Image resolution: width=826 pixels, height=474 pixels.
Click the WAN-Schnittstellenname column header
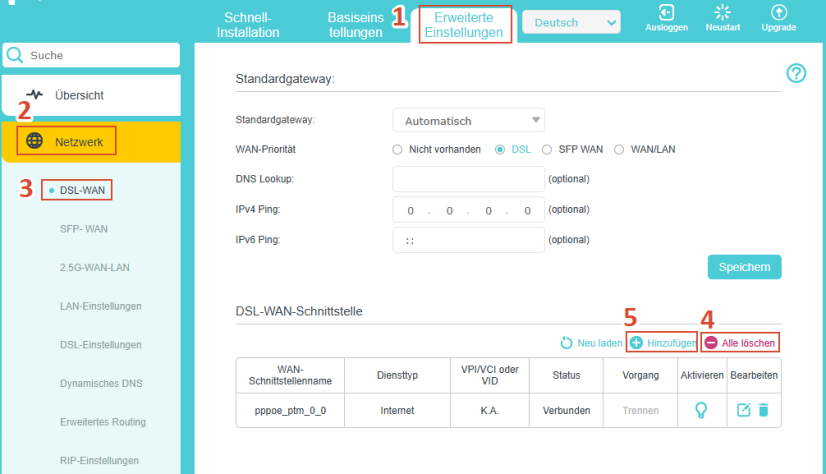[x=290, y=375]
